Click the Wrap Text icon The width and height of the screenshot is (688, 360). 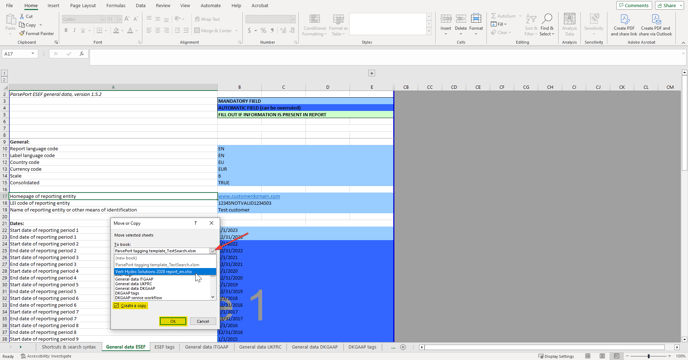pyautogui.click(x=197, y=19)
